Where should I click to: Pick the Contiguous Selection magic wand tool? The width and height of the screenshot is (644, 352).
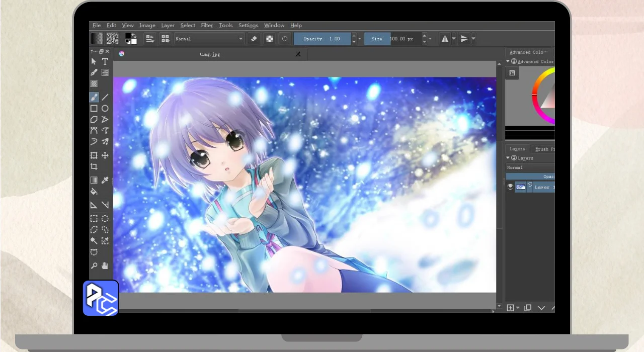coord(94,241)
